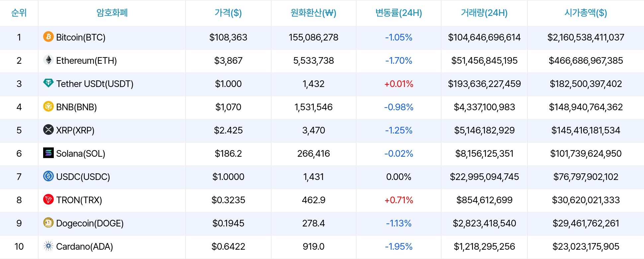
Task: Click the Cardano logo icon
Action: (48, 246)
